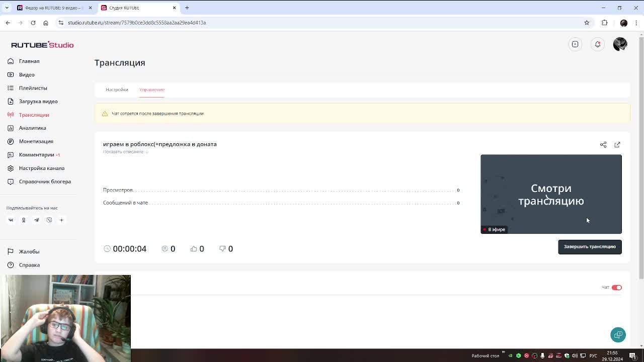Select the Управление tab
This screenshot has height=362, width=644.
click(152, 89)
